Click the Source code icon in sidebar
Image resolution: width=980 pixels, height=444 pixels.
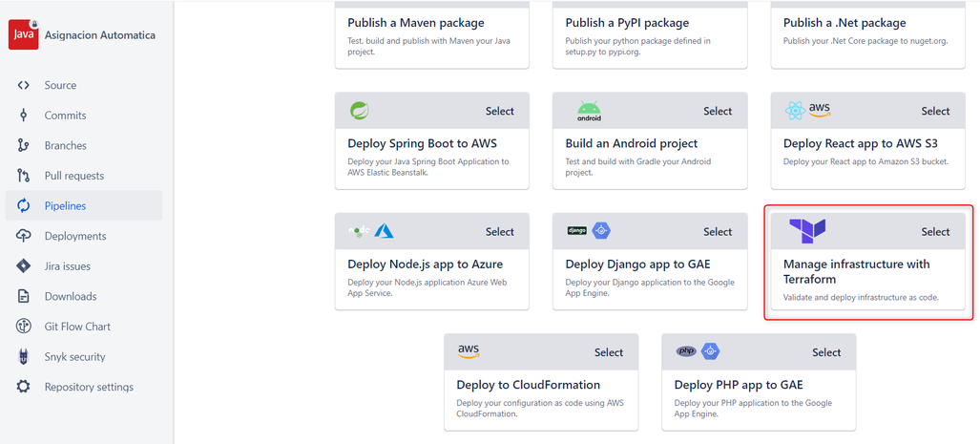pos(23,85)
